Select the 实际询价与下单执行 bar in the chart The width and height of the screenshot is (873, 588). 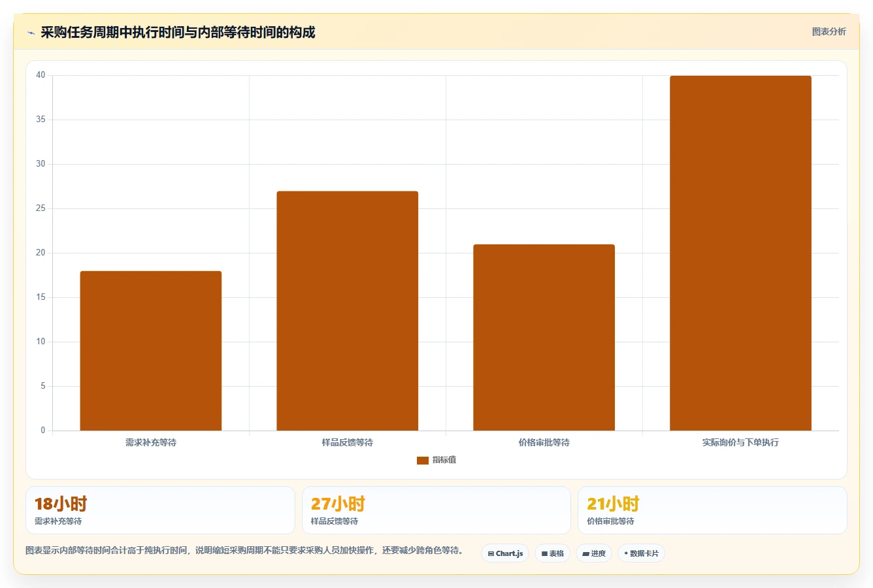click(x=741, y=253)
